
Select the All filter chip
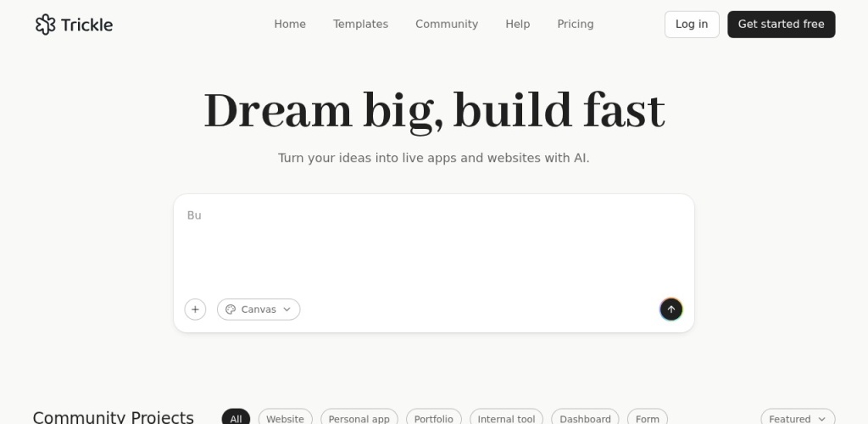(x=236, y=418)
